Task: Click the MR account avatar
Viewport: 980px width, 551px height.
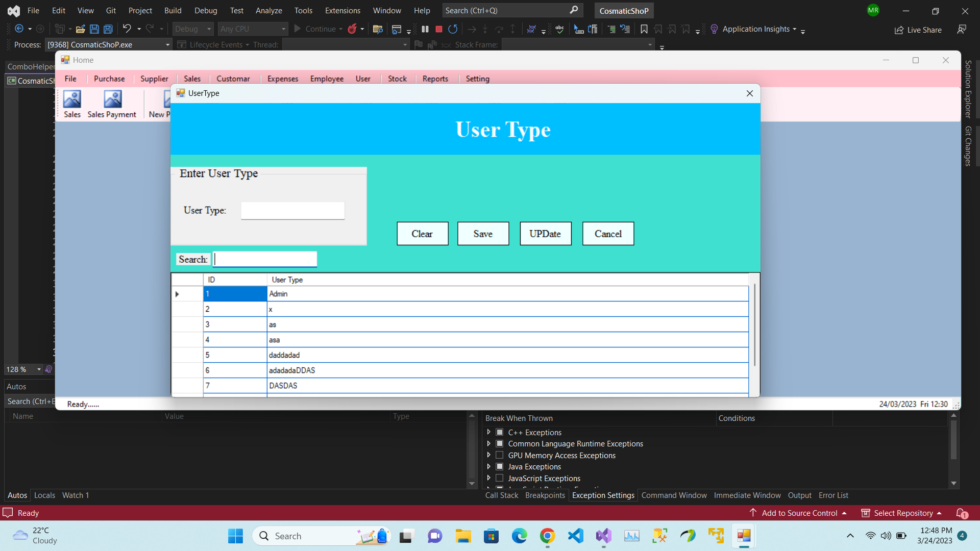Action: click(x=873, y=10)
